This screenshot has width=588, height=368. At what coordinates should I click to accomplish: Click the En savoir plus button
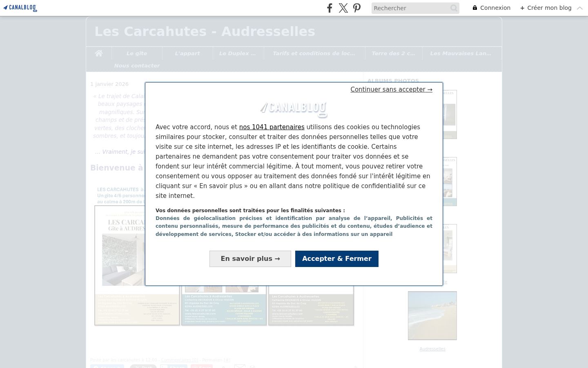[250, 259]
